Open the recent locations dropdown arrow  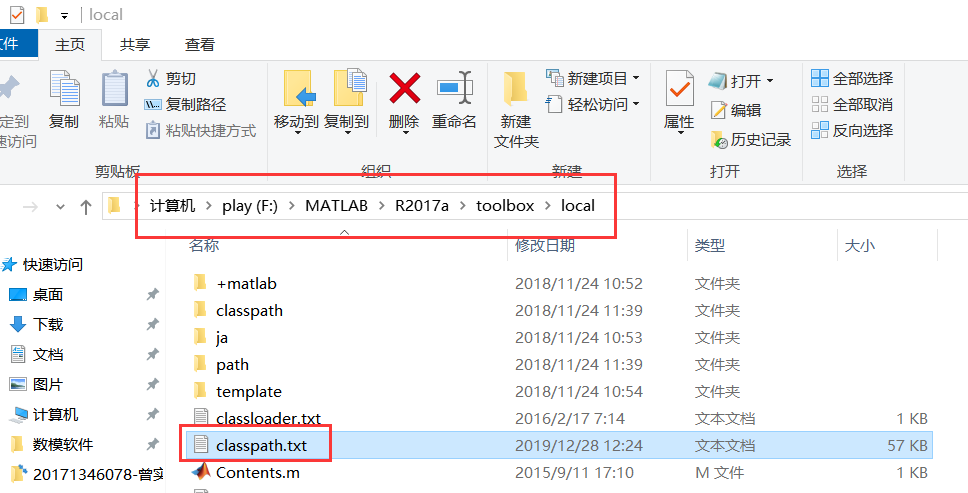point(60,207)
